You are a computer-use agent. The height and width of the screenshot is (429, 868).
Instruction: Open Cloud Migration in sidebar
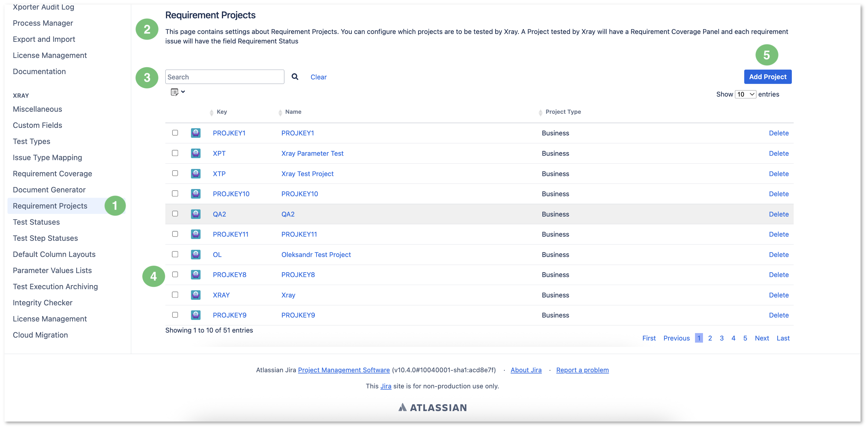tap(40, 335)
